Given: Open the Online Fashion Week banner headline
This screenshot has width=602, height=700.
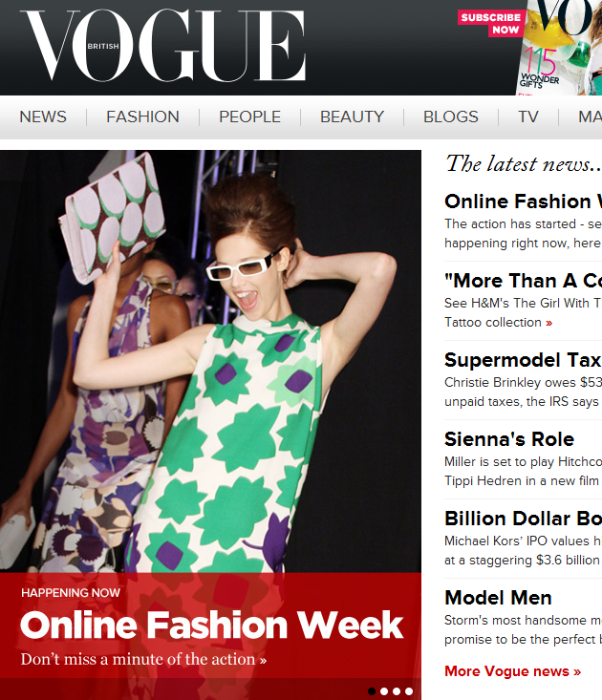Looking at the screenshot, I should [x=212, y=625].
